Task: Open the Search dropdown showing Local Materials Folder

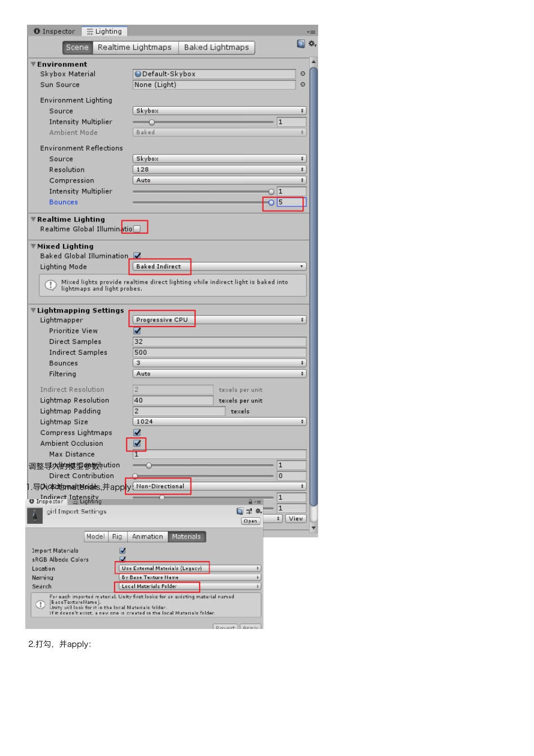Action: (190, 586)
